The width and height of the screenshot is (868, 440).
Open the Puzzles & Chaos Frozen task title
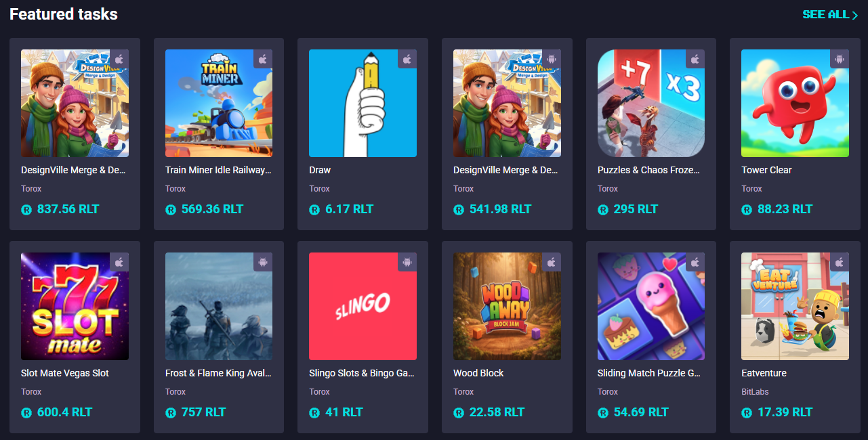[x=648, y=170]
